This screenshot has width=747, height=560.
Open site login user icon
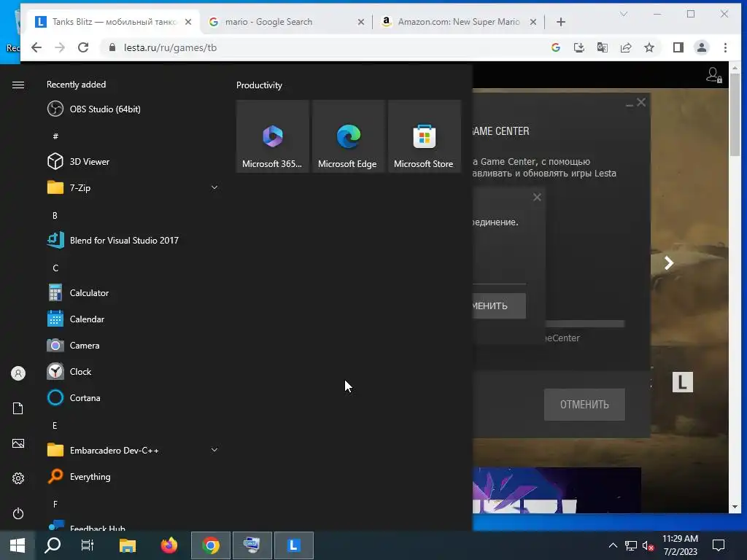(713, 75)
